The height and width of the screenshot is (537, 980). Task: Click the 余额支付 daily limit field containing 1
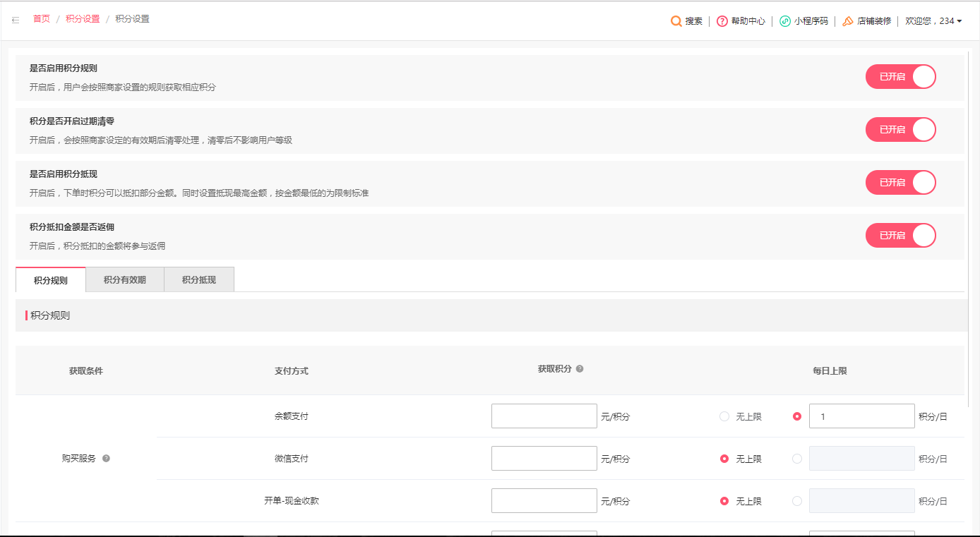[x=861, y=416]
